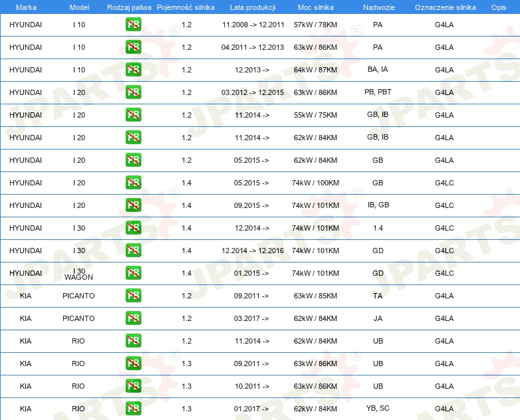Click PICANTO in the 09.2011 row

pos(78,295)
